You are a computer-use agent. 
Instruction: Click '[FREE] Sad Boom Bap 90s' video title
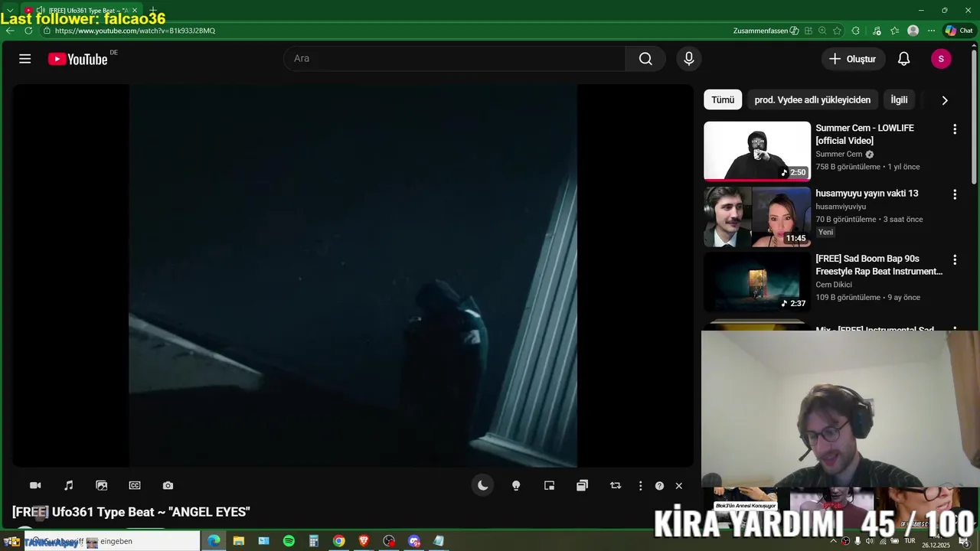(x=879, y=265)
